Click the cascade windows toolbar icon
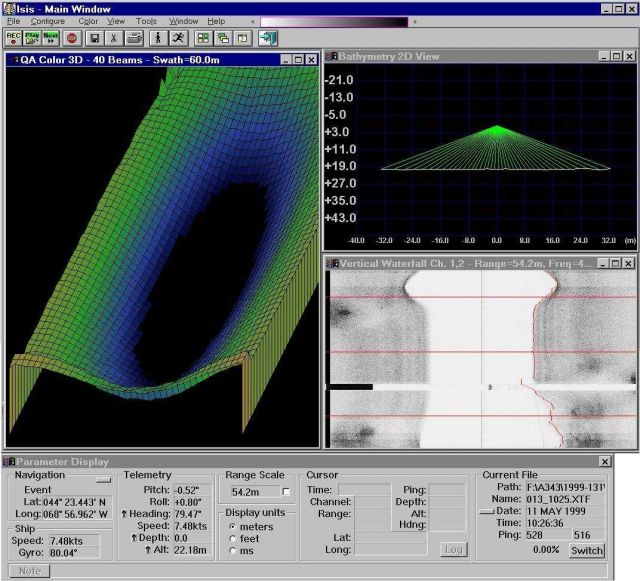Screen dimensions: 640x581 223,38
